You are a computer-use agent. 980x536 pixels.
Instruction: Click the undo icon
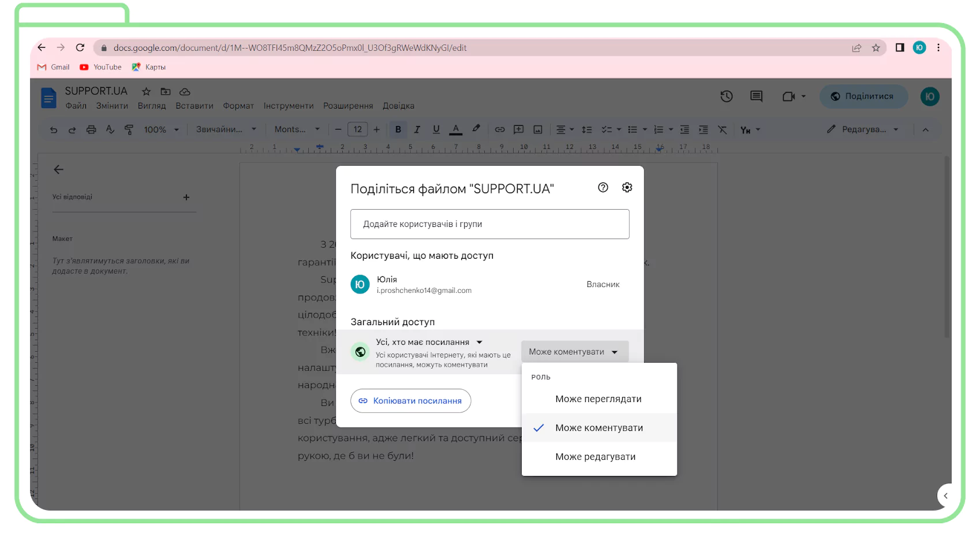pyautogui.click(x=54, y=129)
